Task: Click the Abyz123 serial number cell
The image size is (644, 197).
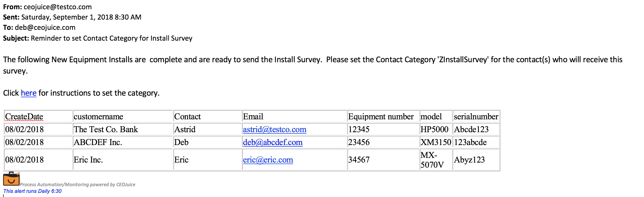Action: coord(469,160)
